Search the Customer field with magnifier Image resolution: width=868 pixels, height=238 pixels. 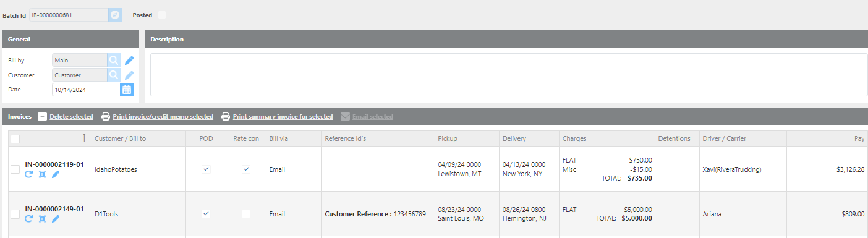click(114, 75)
